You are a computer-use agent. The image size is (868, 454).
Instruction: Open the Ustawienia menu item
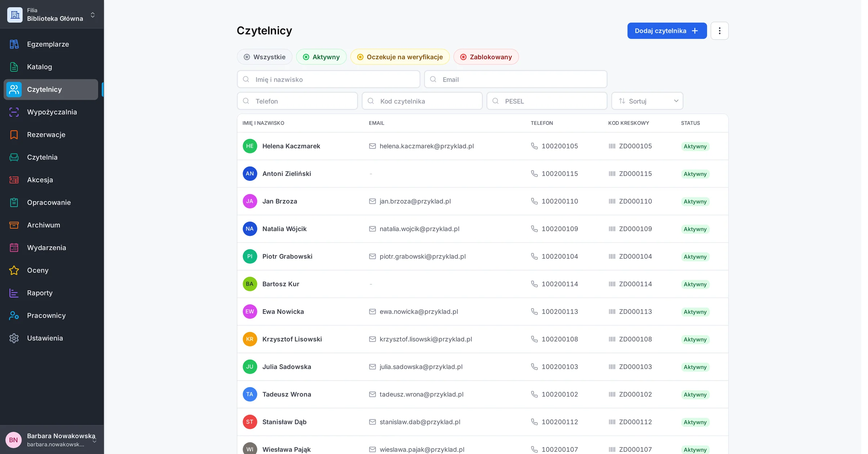point(51,338)
